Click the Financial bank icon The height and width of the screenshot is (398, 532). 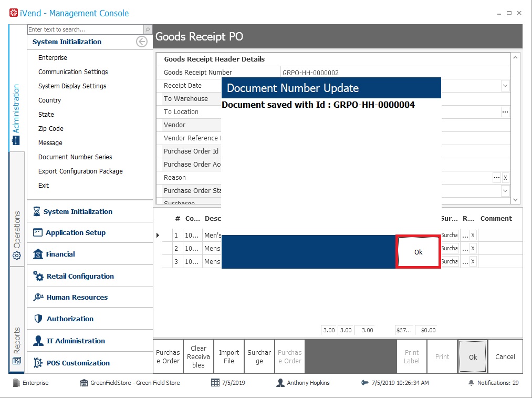38,254
